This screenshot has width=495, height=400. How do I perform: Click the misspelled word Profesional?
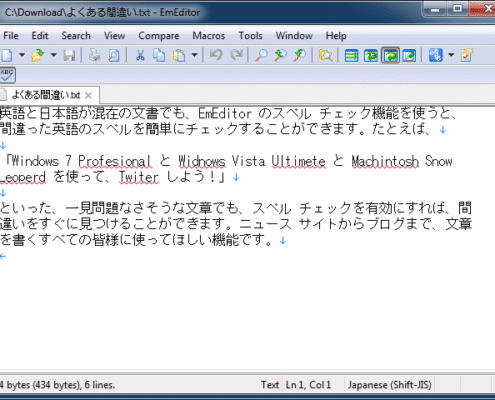click(x=114, y=161)
